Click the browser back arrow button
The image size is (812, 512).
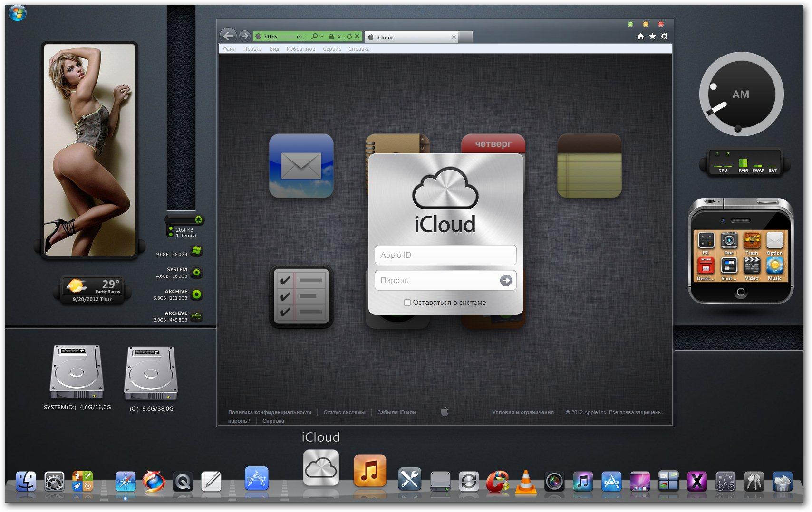(229, 36)
